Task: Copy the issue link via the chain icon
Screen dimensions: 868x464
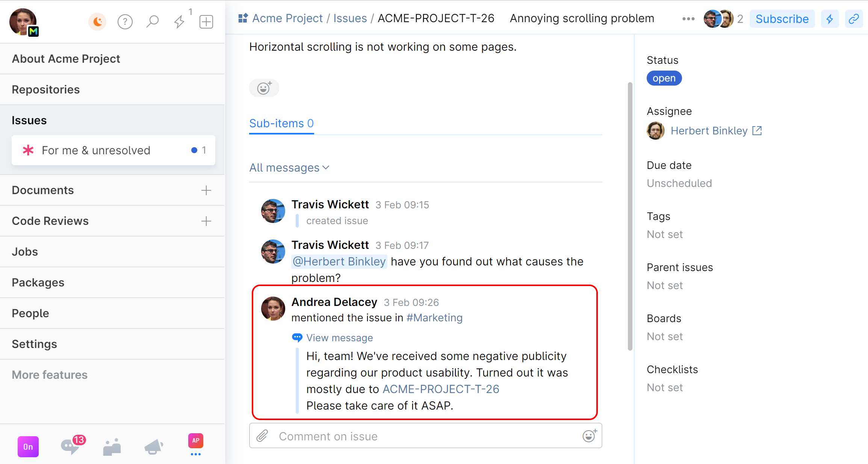Action: 853,19
